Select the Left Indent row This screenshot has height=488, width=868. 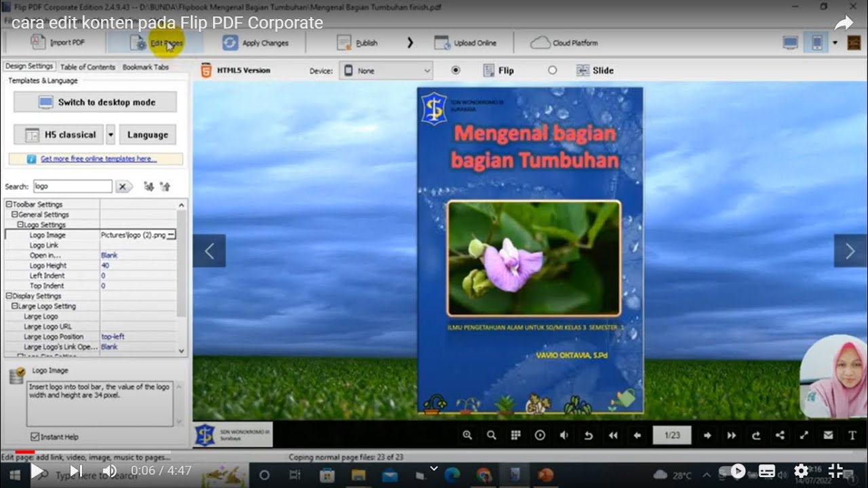90,275
